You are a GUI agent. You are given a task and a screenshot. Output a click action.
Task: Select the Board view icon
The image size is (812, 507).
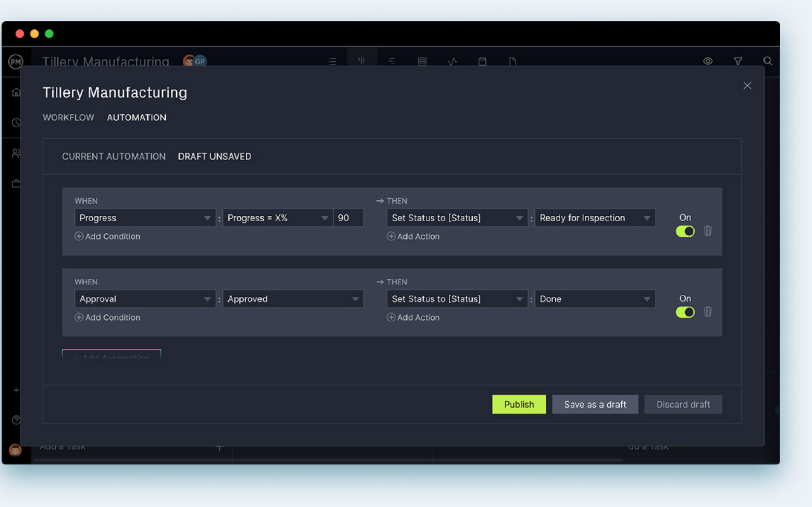click(x=362, y=61)
